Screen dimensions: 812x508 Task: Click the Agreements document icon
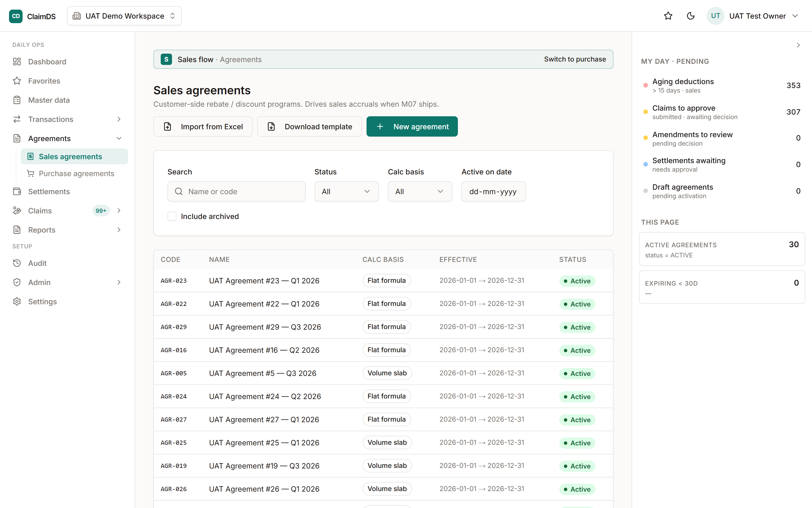pyautogui.click(x=17, y=138)
